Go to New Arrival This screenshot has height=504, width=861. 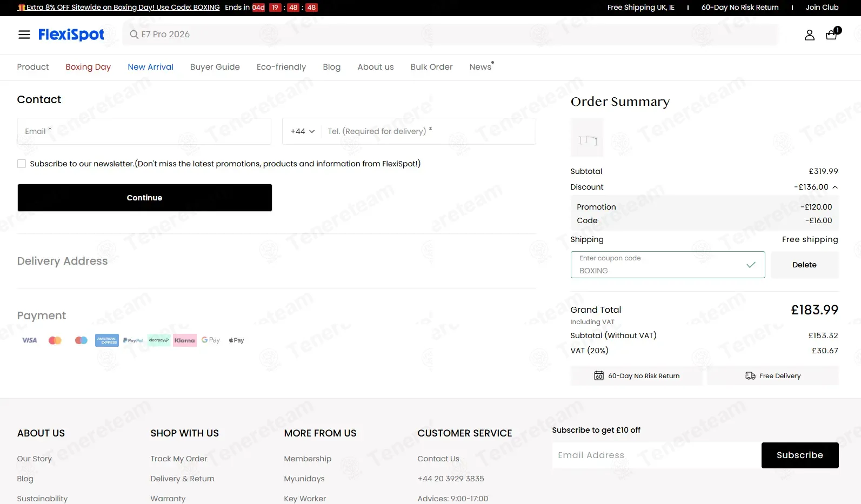150,67
